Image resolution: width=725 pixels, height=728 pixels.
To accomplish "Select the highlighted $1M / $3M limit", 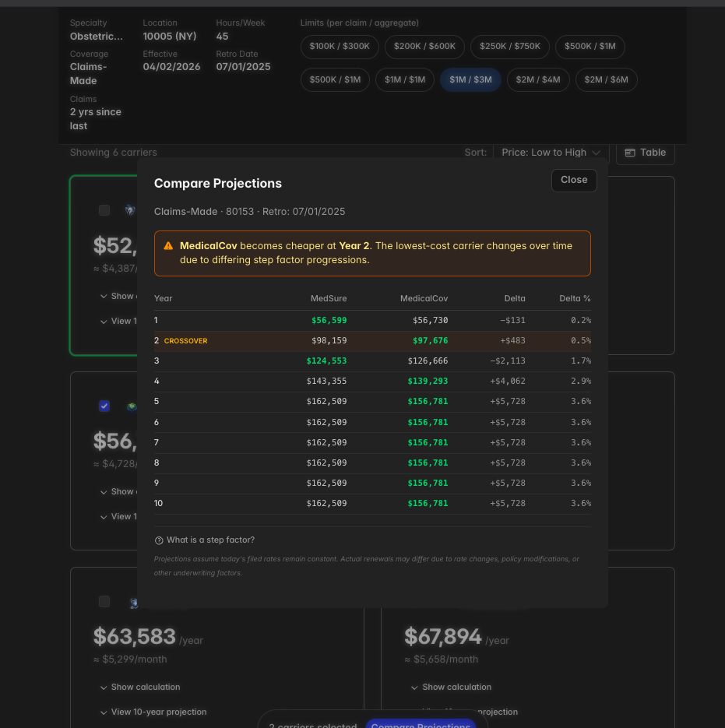I will (x=470, y=79).
